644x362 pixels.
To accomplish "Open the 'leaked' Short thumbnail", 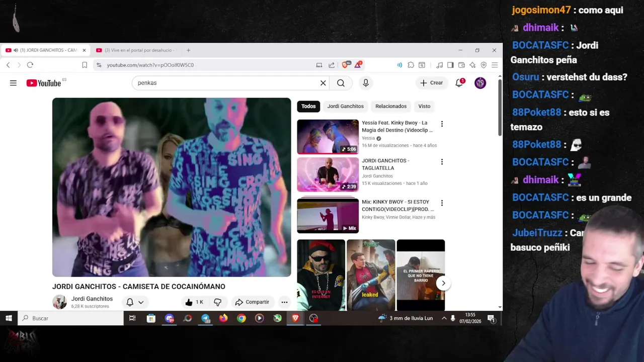I will tap(371, 275).
